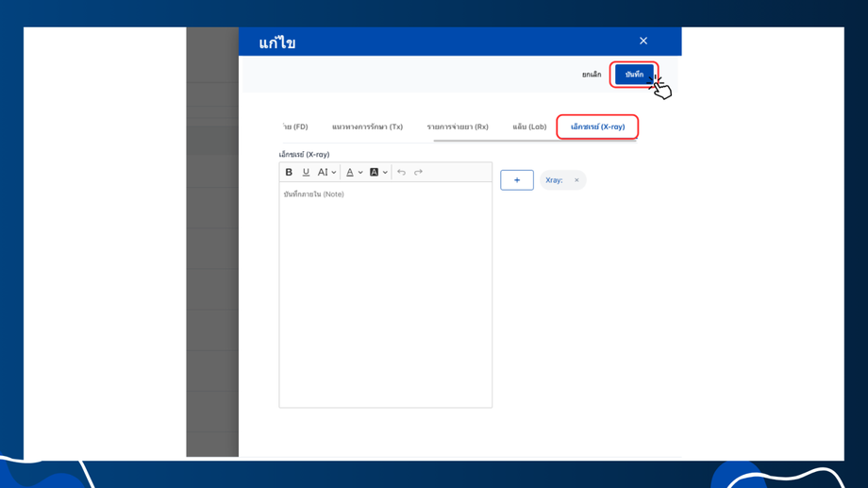The image size is (868, 488).
Task: Switch to the เอ็กซเรย์ (X-ray) tab
Action: [597, 126]
